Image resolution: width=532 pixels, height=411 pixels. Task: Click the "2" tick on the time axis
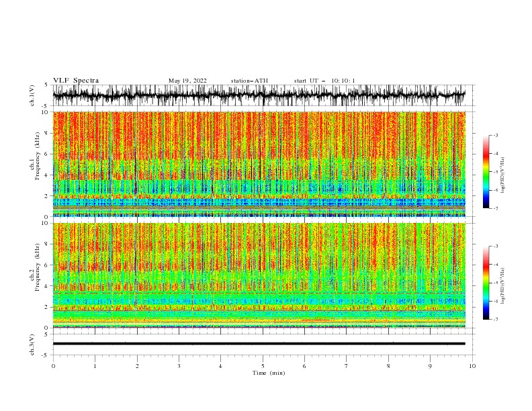click(x=137, y=366)
